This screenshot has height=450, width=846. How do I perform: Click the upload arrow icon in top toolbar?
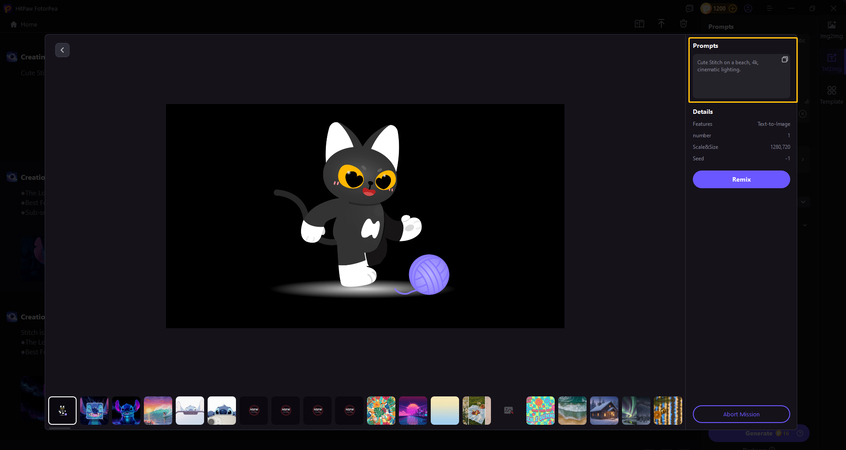pos(661,23)
